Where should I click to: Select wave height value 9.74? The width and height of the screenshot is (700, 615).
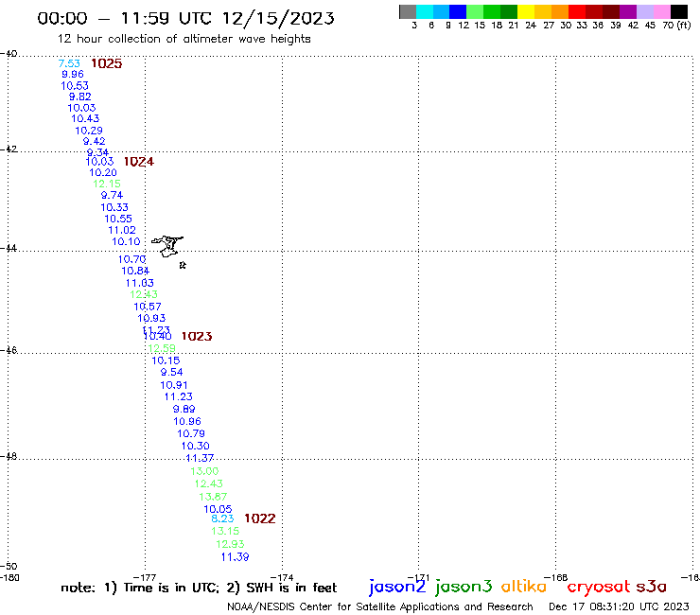pos(112,195)
